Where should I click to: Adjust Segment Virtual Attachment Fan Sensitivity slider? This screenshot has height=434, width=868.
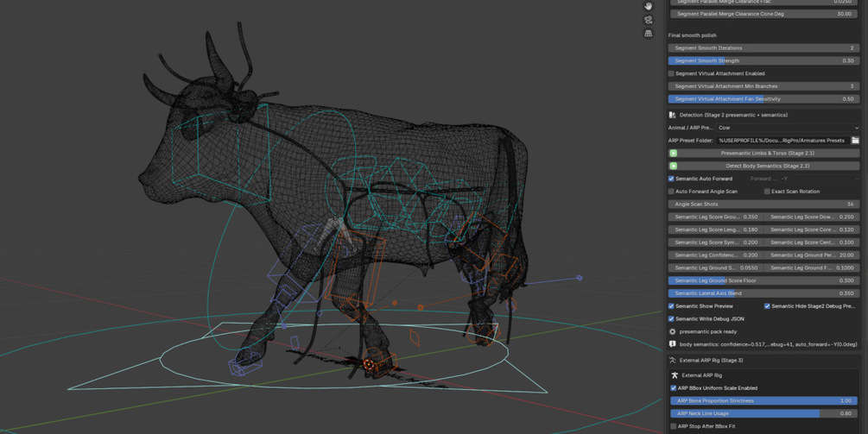point(764,99)
